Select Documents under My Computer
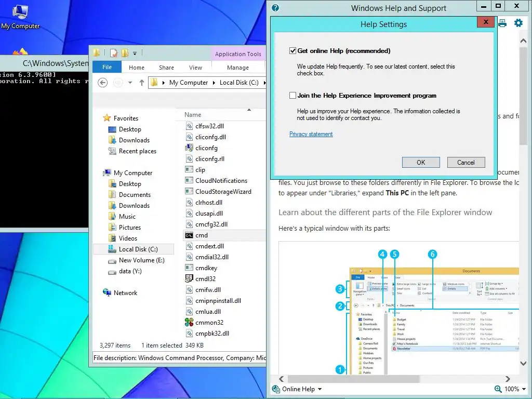Viewport: 532px width, 399px height. coord(135,195)
